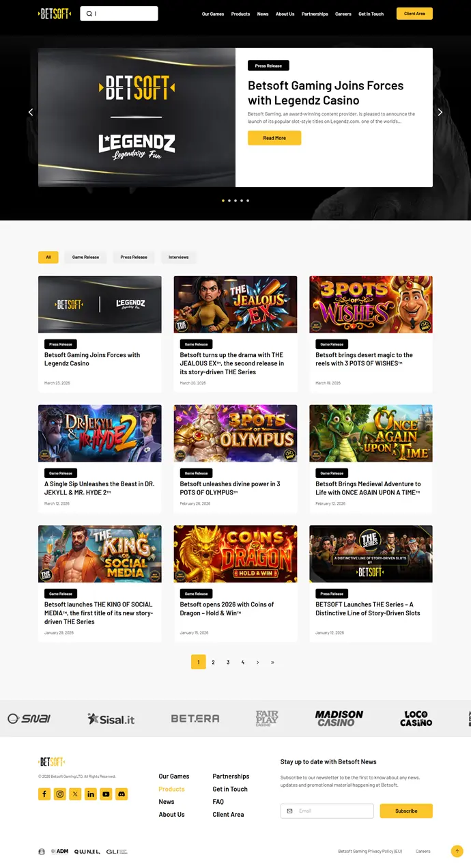Select the second carousel dot
This screenshot has width=471, height=868.
click(229, 201)
